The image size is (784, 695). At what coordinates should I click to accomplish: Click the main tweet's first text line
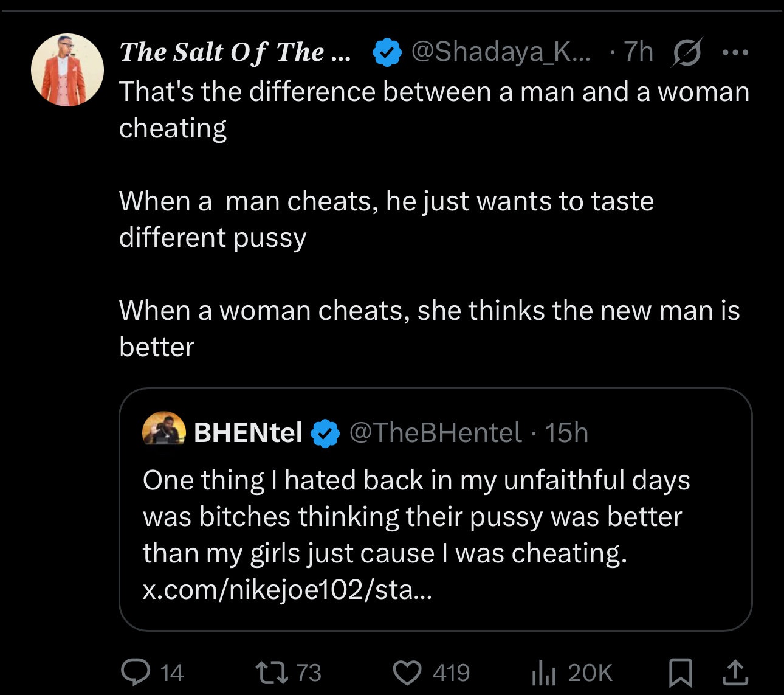pos(434,92)
